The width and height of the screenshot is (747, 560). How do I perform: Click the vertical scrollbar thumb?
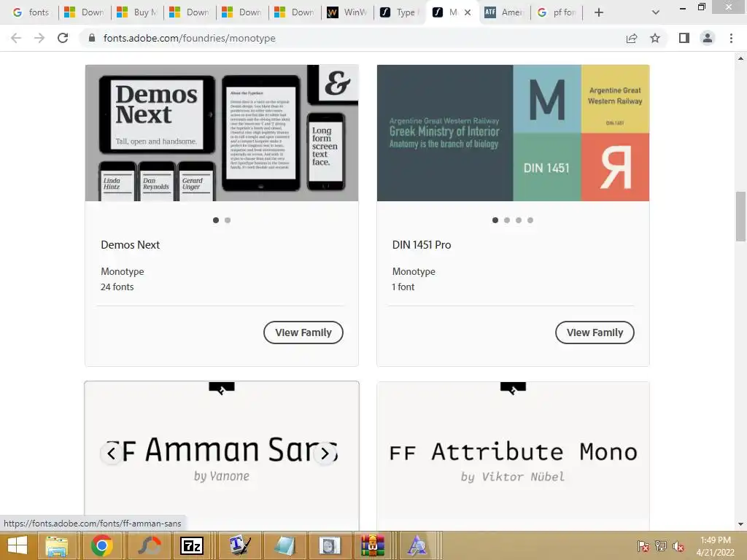tap(740, 216)
